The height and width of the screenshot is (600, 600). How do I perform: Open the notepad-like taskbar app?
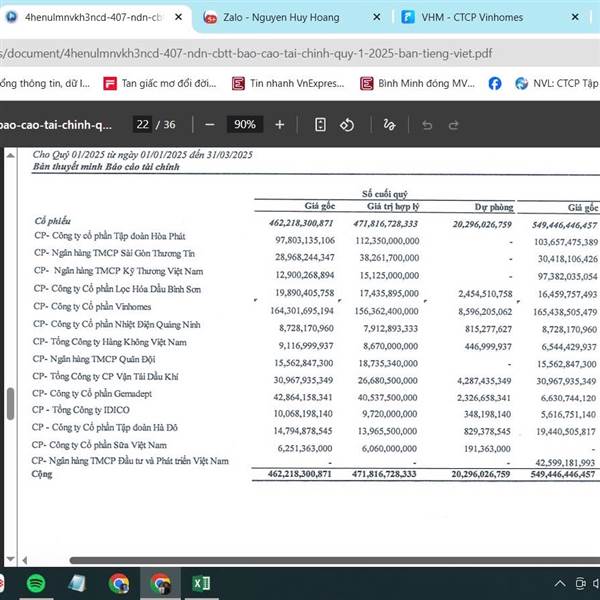coord(77,584)
